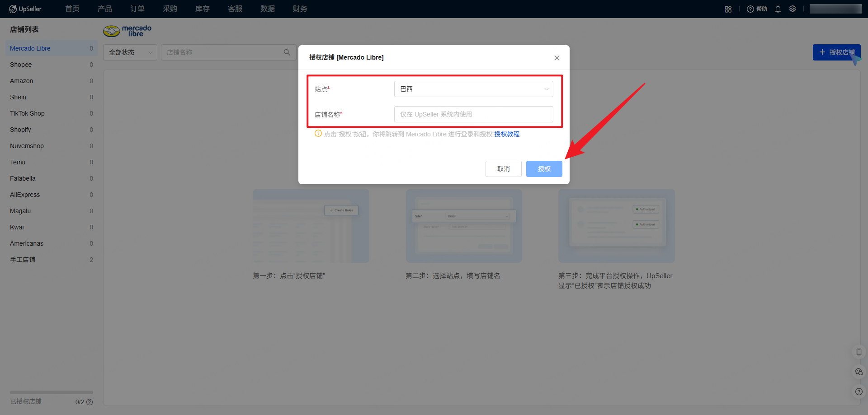Open the 财务 menu

pyautogui.click(x=300, y=9)
